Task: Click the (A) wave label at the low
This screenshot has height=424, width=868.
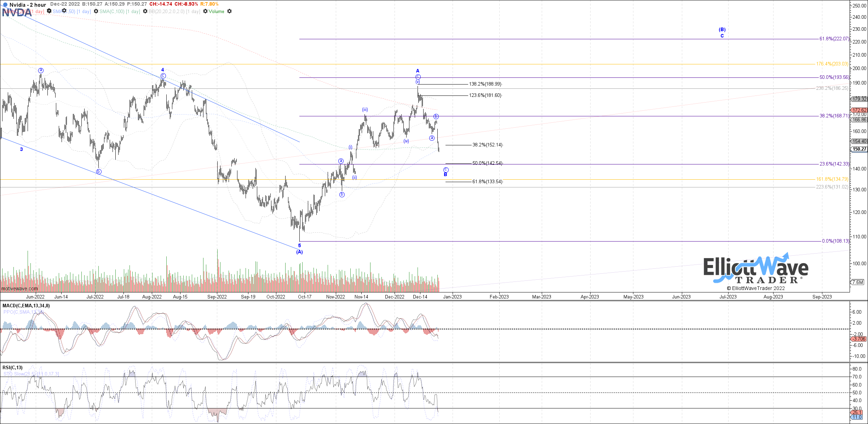Action: coord(300,252)
